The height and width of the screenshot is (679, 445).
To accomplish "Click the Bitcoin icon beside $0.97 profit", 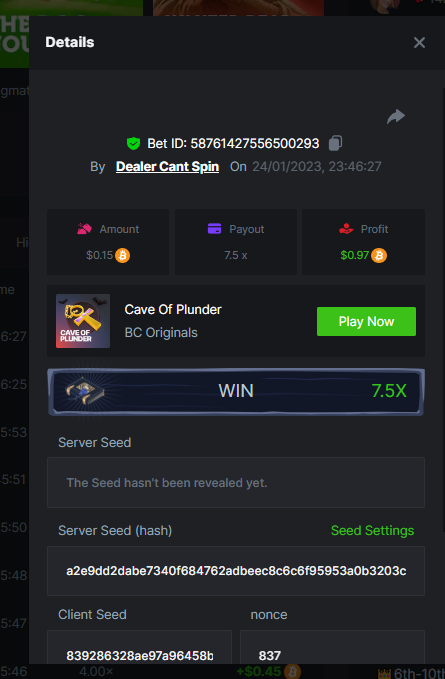I will (x=379, y=255).
